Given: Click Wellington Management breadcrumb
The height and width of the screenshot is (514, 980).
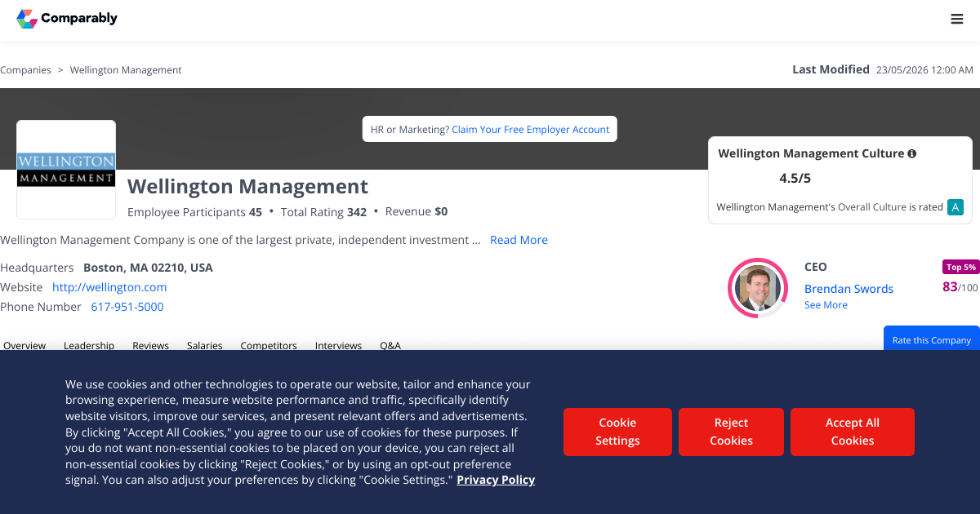Looking at the screenshot, I should click(x=126, y=70).
